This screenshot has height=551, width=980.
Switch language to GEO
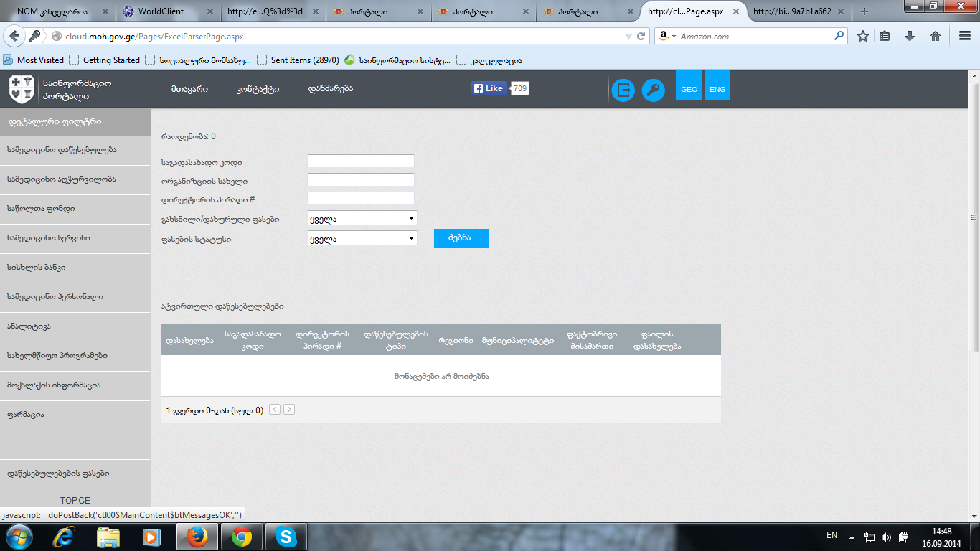pyautogui.click(x=689, y=90)
